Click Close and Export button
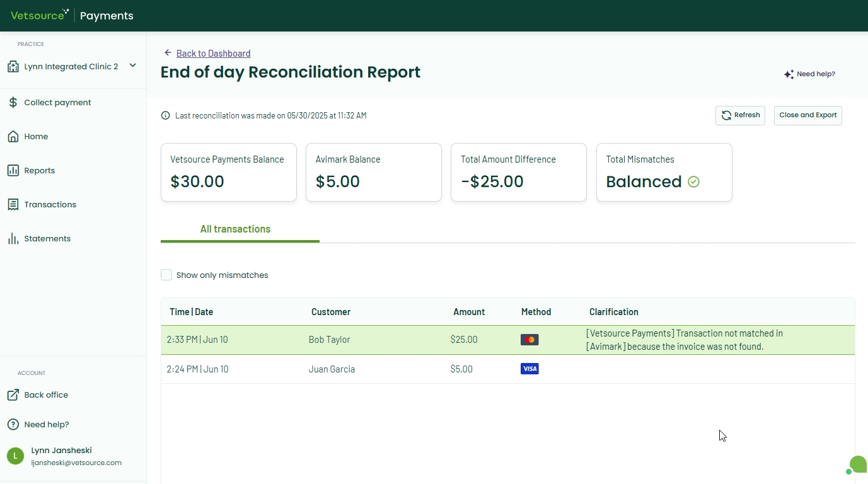This screenshot has height=484, width=868. (x=807, y=115)
